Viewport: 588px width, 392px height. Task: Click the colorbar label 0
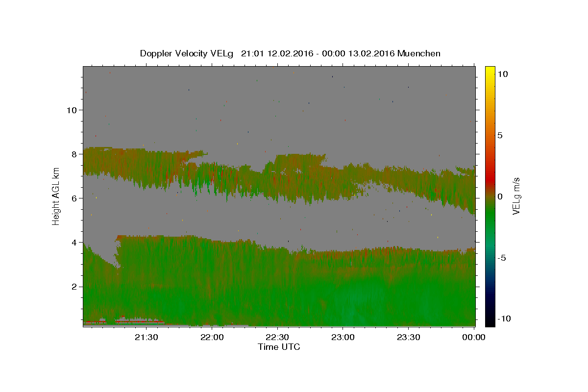pyautogui.click(x=500, y=196)
